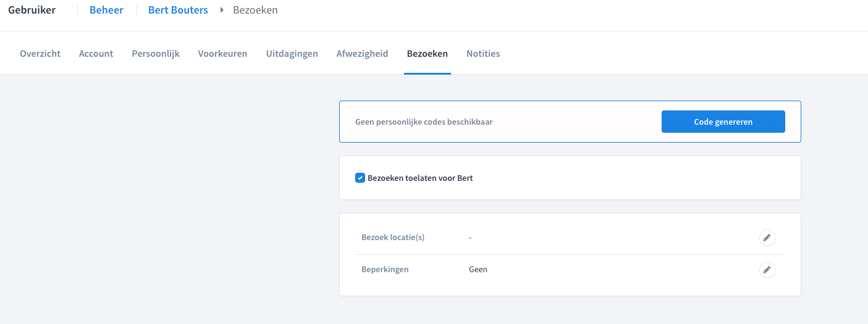Edit the Bezoek locatie(s) setting with pencil icon

(767, 238)
